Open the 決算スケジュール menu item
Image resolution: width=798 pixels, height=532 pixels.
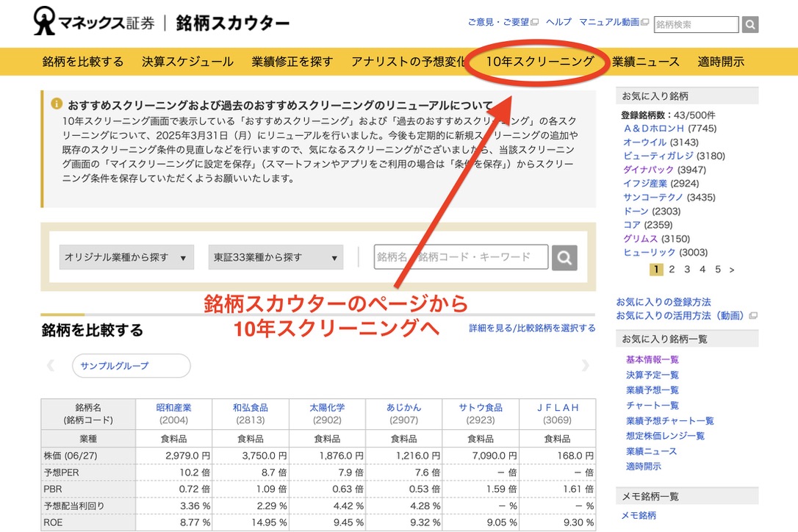coord(187,62)
